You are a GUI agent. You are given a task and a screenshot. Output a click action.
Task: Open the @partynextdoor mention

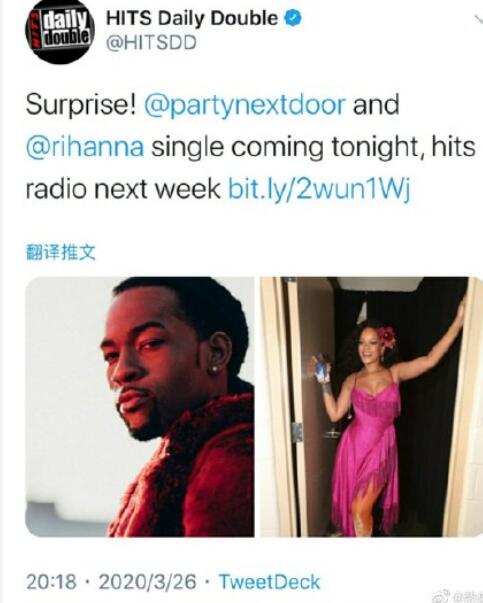click(245, 105)
